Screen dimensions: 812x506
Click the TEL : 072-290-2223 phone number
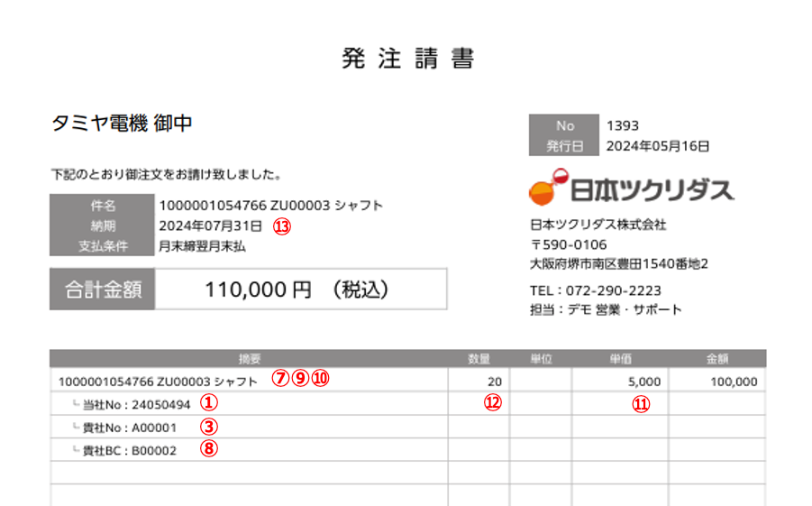click(x=596, y=290)
